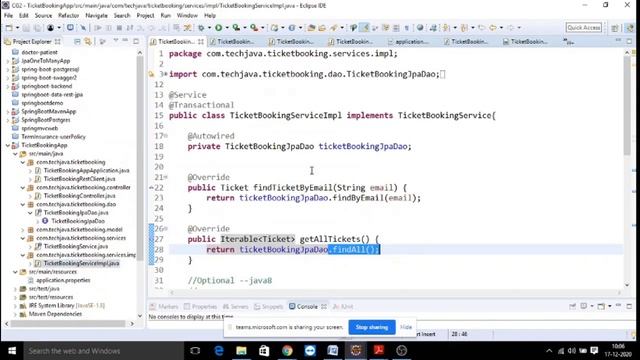This screenshot has height=360, width=640.
Task: Click the volume icon in the system tray
Action: 572,351
